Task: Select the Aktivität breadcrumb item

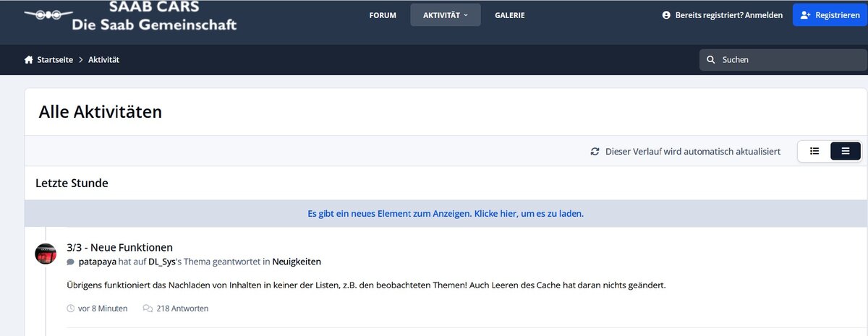Action: (103, 60)
